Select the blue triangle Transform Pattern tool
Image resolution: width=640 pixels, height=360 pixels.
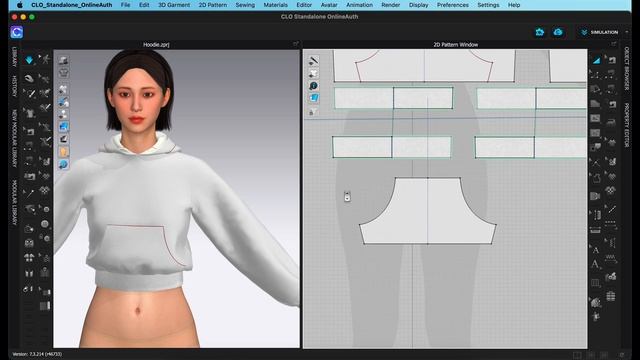pos(596,60)
